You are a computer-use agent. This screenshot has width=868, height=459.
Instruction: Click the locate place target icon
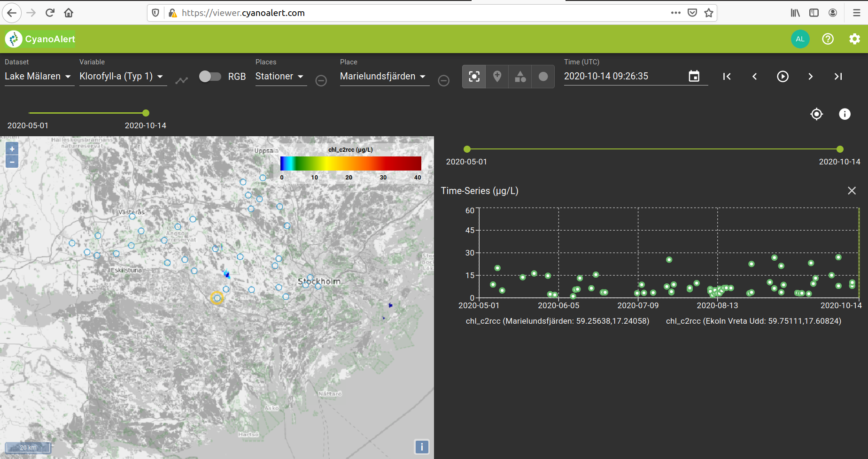click(x=816, y=114)
